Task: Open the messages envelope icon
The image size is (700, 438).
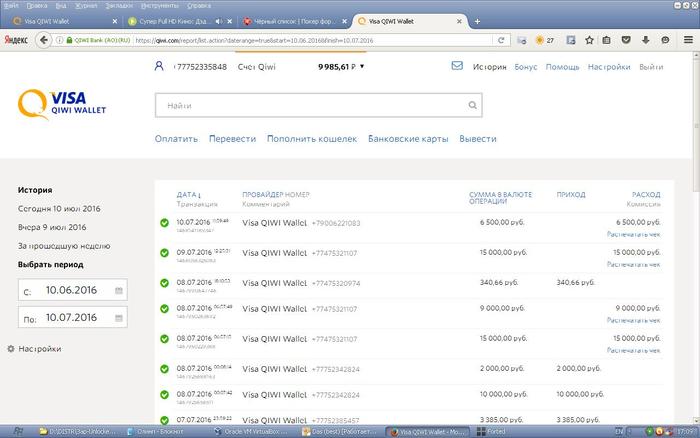Action: (457, 66)
